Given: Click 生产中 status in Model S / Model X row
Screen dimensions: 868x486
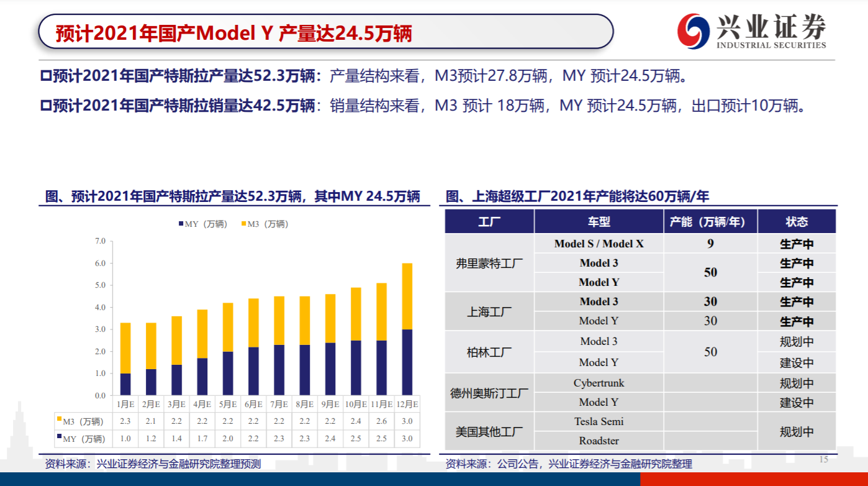Looking at the screenshot, I should [797, 244].
